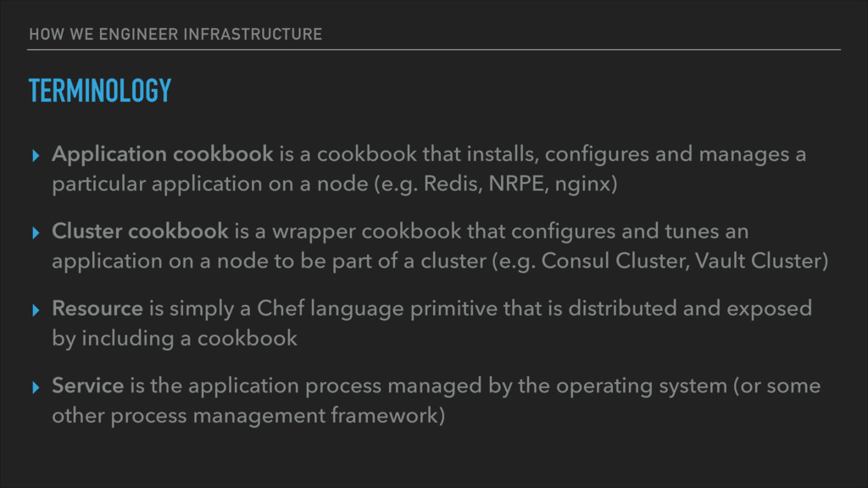Click the phrase particular application on a node
The width and height of the screenshot is (868, 488).
pos(210,184)
